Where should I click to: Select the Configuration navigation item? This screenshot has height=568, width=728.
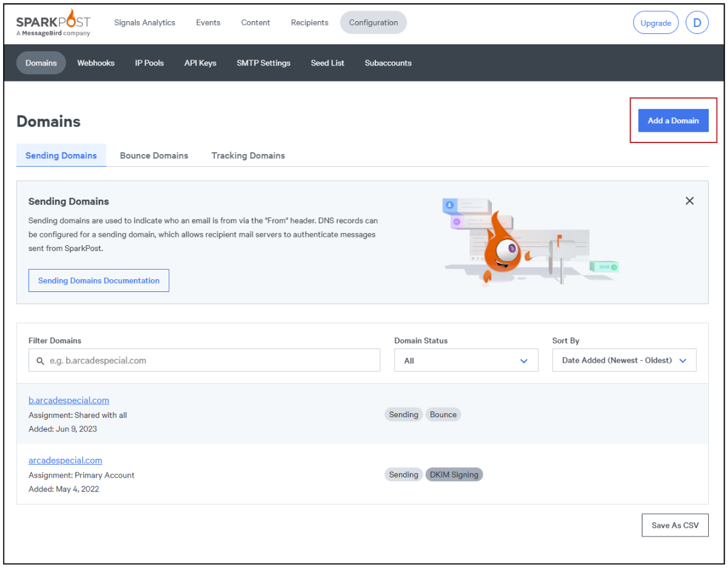373,22
